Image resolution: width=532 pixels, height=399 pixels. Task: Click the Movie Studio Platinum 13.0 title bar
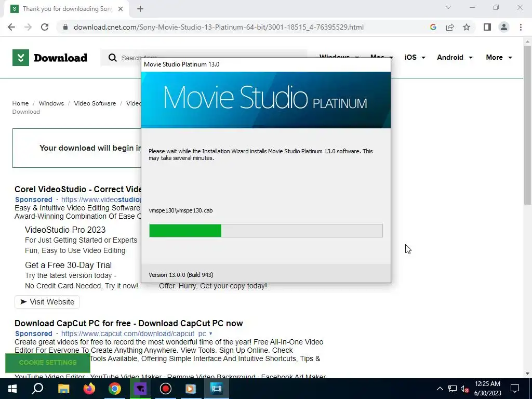[265, 64]
